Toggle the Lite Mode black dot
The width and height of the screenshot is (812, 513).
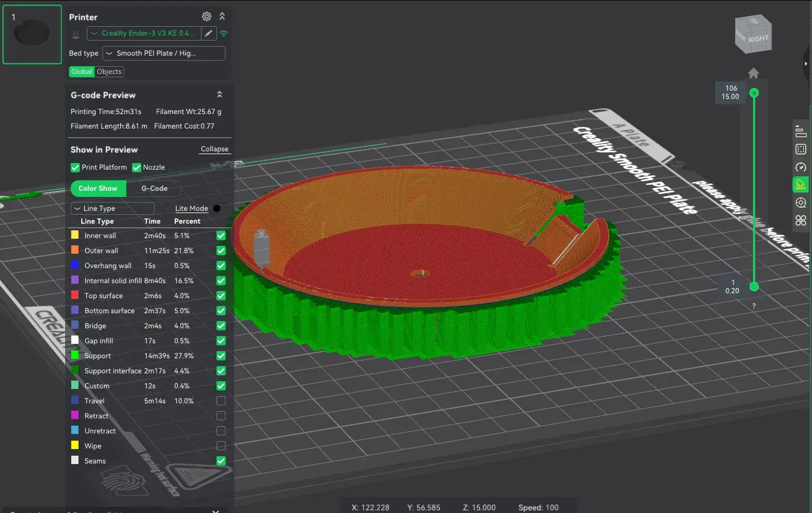point(217,208)
